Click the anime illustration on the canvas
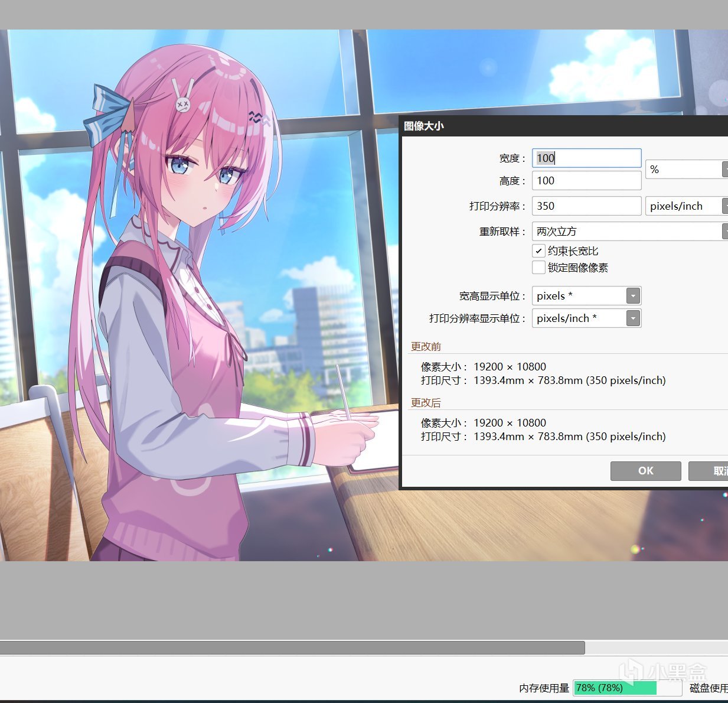 (x=200, y=295)
